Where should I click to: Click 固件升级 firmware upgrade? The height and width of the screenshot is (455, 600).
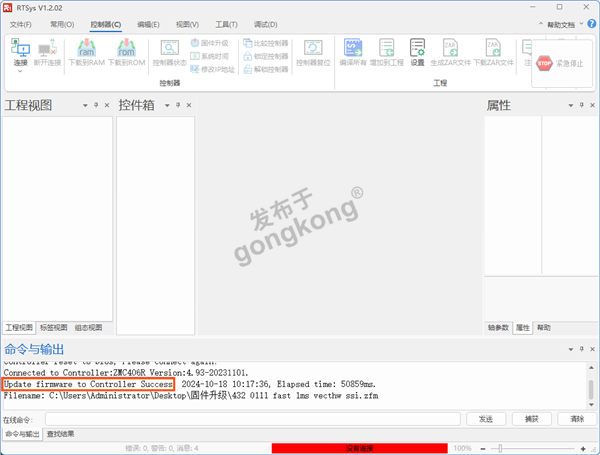coord(209,43)
